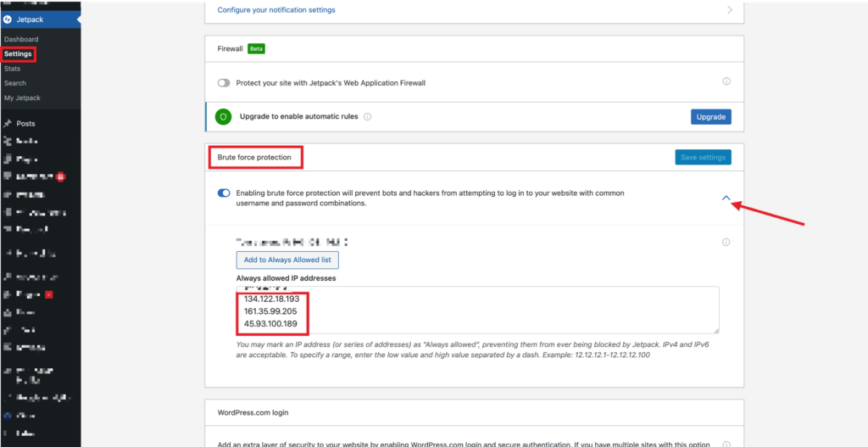Click the Beta badge next to Firewall
The image size is (868, 447).
(256, 48)
